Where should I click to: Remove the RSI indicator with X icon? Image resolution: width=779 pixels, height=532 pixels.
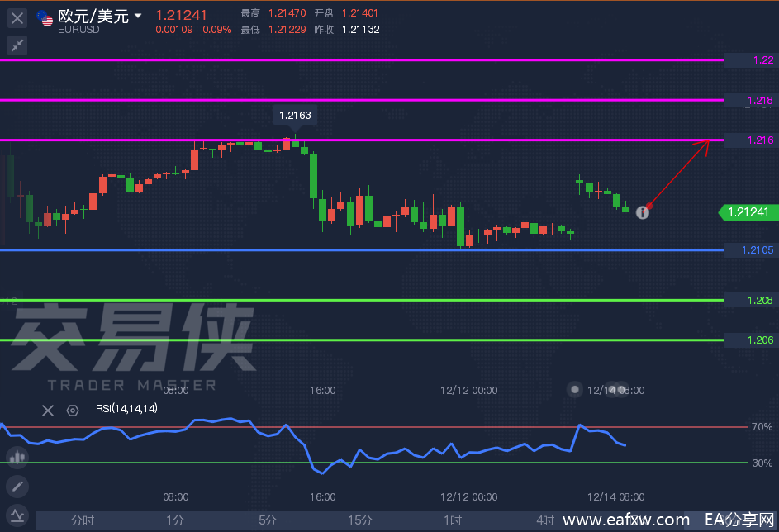click(x=48, y=410)
